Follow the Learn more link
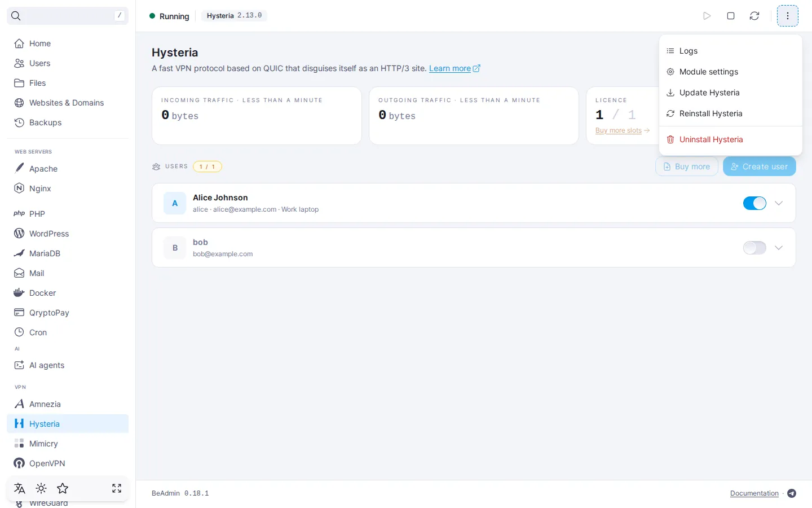 [454, 68]
